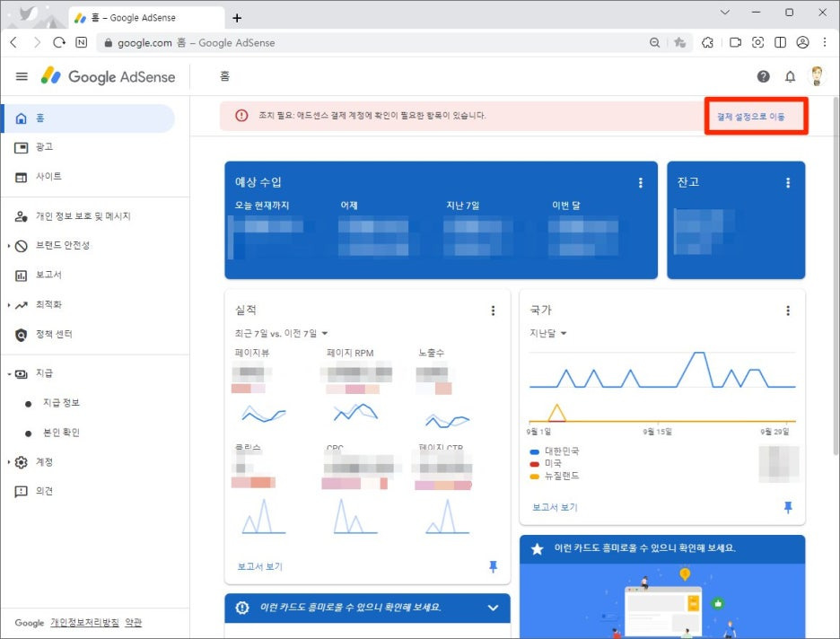
Task: Open the notifications bell
Action: click(x=790, y=76)
